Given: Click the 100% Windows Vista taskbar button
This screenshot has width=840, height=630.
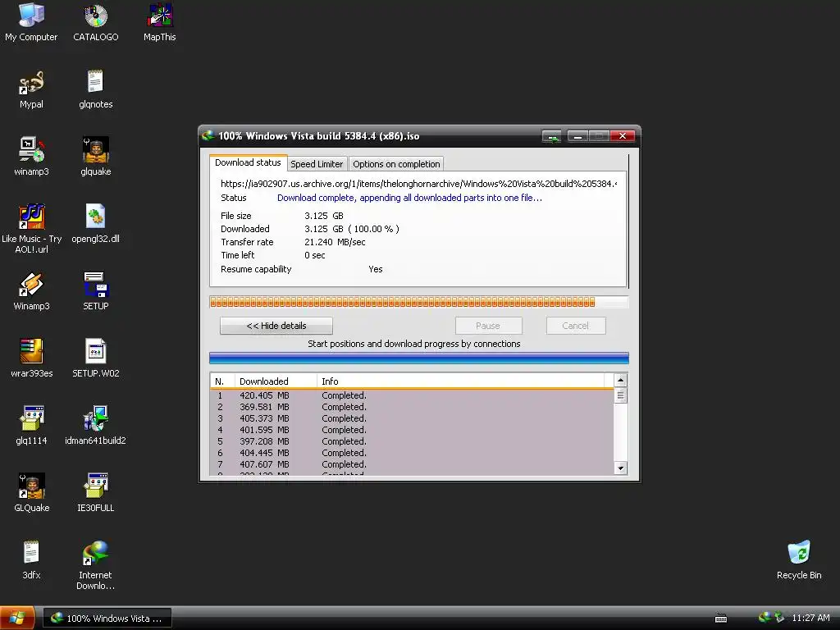Looking at the screenshot, I should click(x=107, y=619).
